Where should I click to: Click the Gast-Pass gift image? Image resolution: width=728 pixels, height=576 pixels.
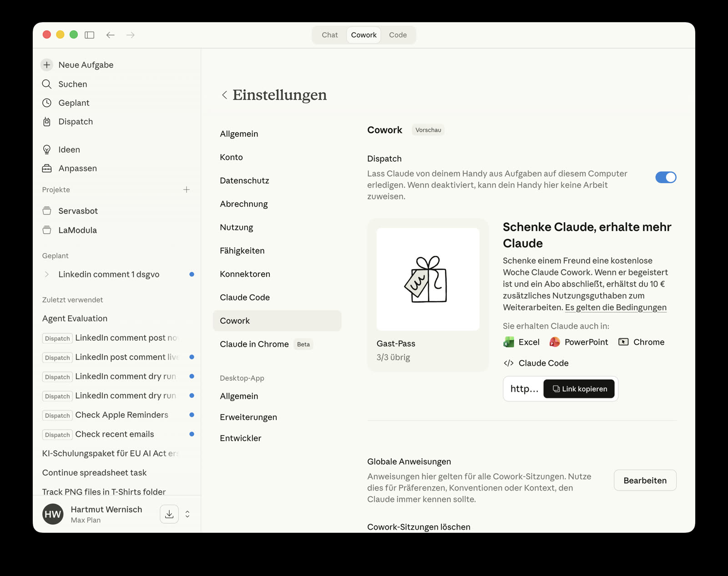click(x=428, y=279)
